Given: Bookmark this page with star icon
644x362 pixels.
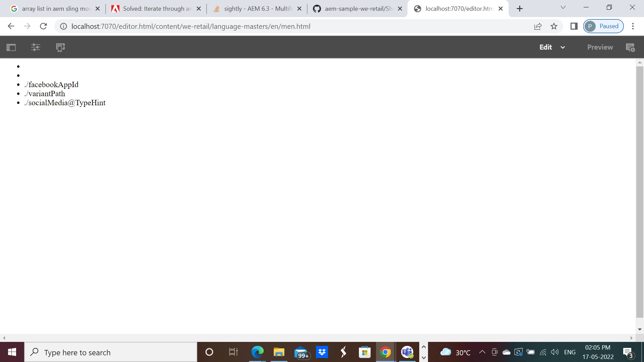Looking at the screenshot, I should tap(554, 26).
